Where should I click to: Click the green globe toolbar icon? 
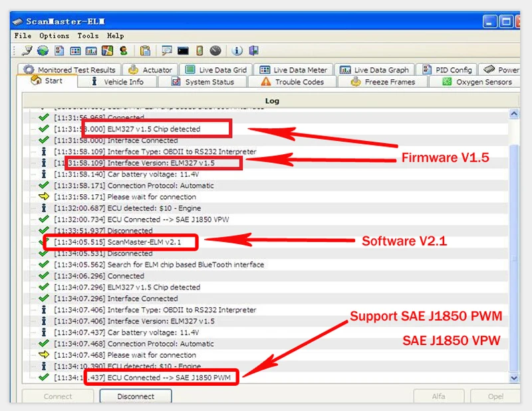pyautogui.click(x=43, y=51)
